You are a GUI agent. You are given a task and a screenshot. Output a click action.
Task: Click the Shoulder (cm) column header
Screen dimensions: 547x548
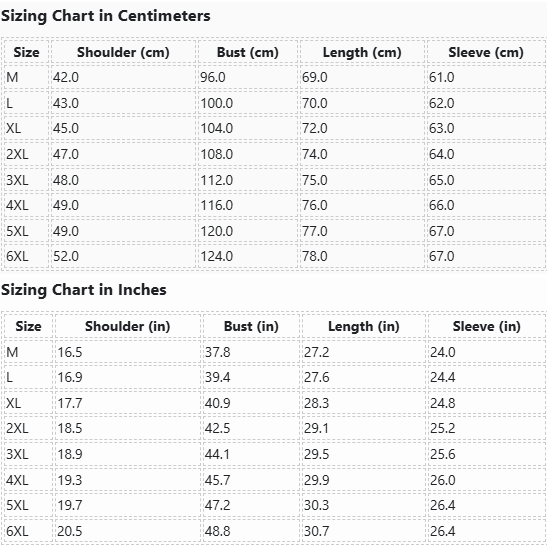click(123, 52)
